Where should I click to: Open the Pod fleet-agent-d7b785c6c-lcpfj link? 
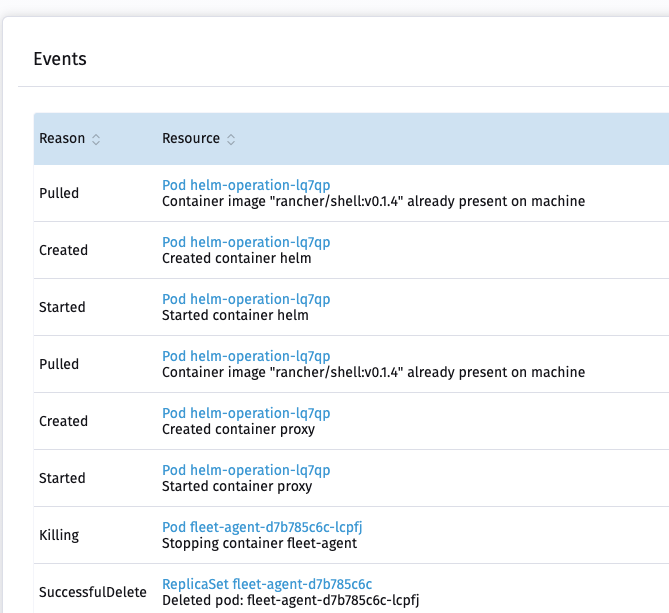coord(262,527)
